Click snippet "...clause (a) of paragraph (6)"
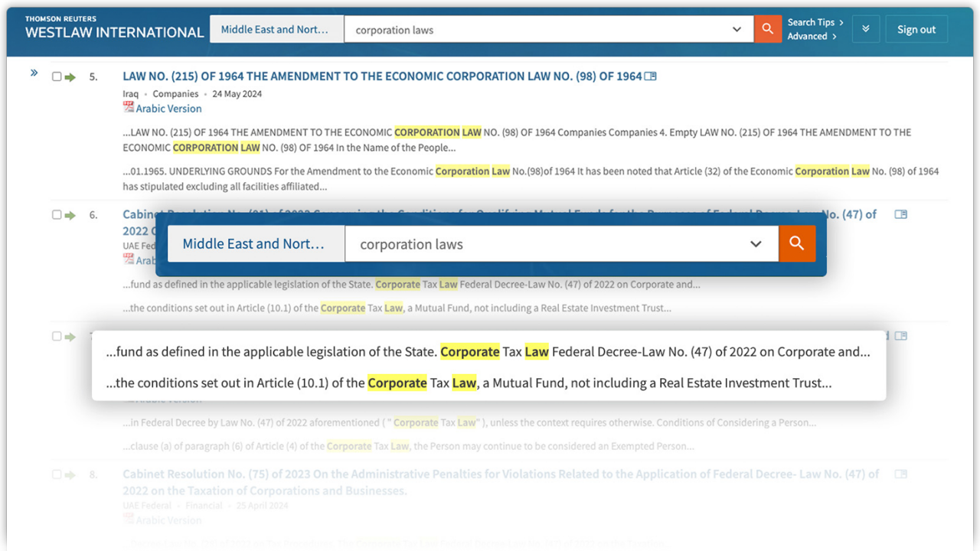 pyautogui.click(x=408, y=446)
